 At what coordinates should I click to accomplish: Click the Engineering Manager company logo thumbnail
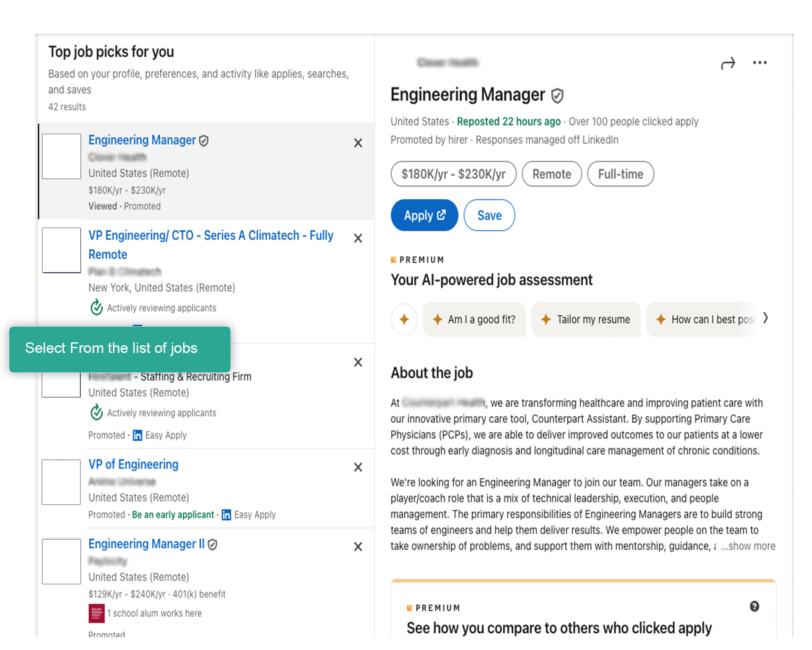tap(62, 156)
